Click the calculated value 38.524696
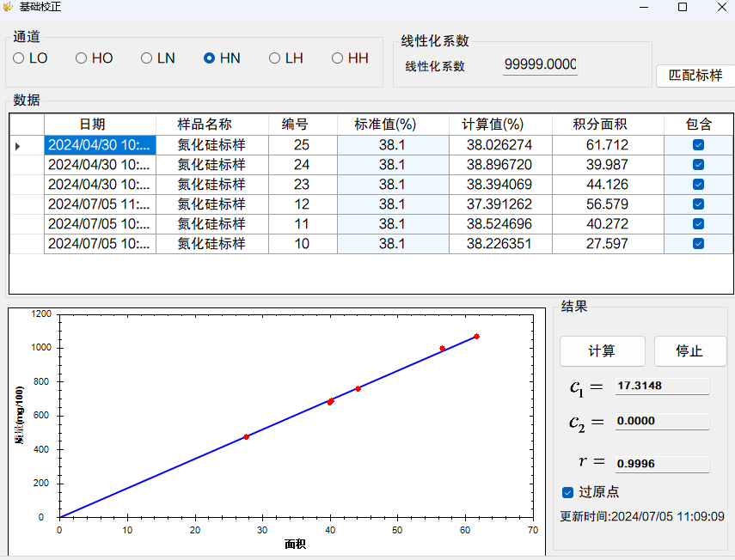This screenshot has height=560, width=735. 500,224
